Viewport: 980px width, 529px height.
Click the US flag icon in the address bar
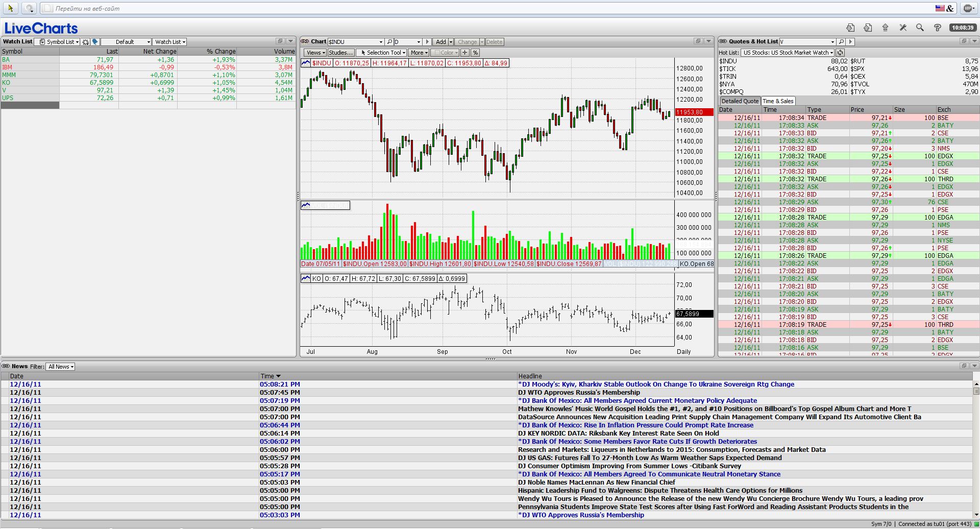[x=940, y=8]
